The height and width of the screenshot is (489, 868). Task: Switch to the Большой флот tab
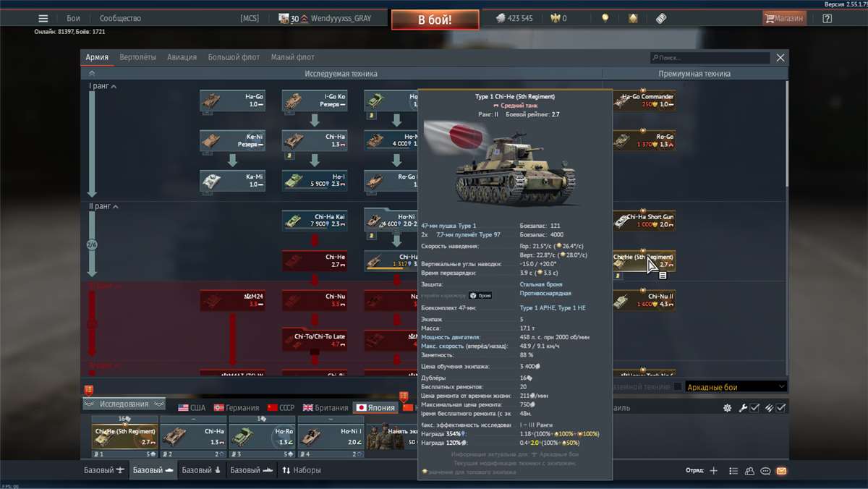pos(234,57)
